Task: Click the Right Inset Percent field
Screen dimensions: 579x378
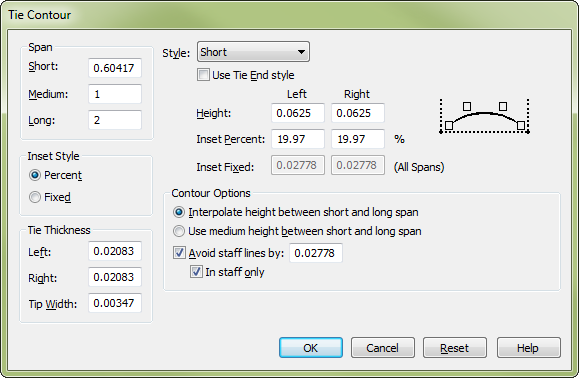Action: point(358,139)
